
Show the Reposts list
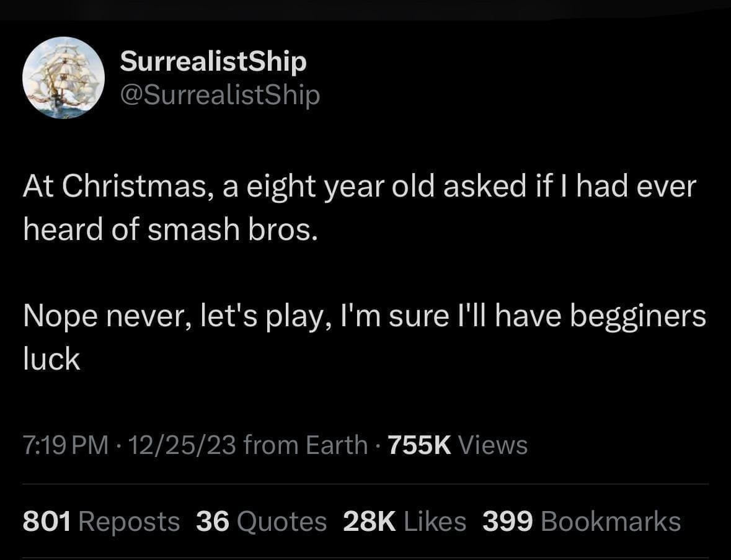pyautogui.click(x=129, y=522)
